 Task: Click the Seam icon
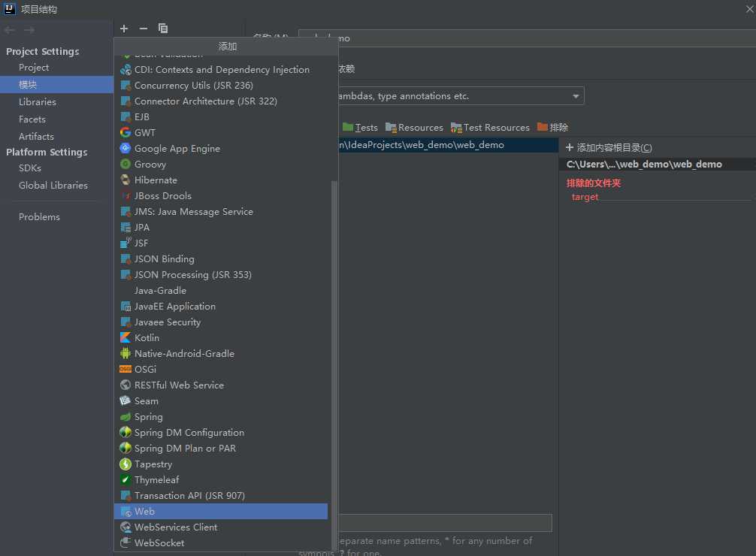coord(125,400)
